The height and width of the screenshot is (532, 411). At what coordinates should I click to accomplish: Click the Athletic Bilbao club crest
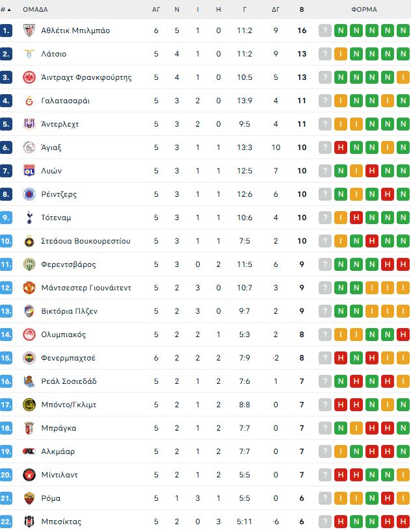pos(29,31)
